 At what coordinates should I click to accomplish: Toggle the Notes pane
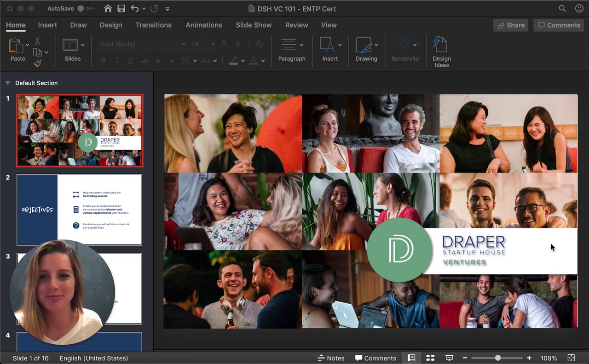(x=331, y=358)
